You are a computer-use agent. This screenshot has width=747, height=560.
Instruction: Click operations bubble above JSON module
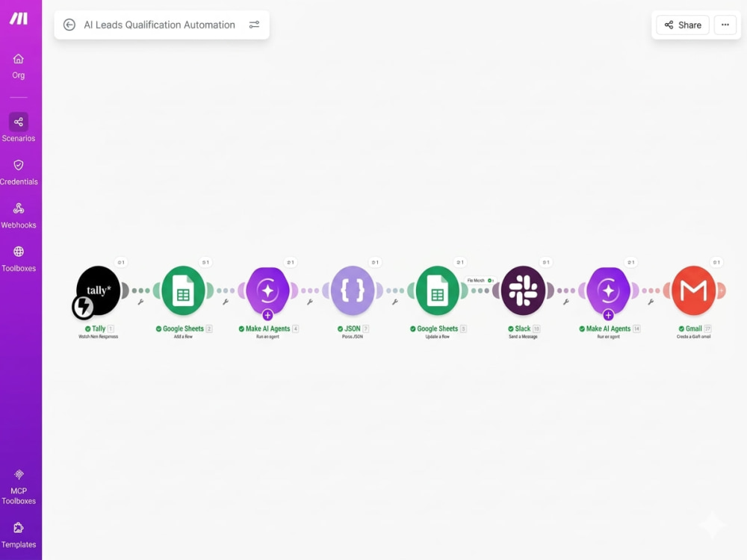click(375, 262)
